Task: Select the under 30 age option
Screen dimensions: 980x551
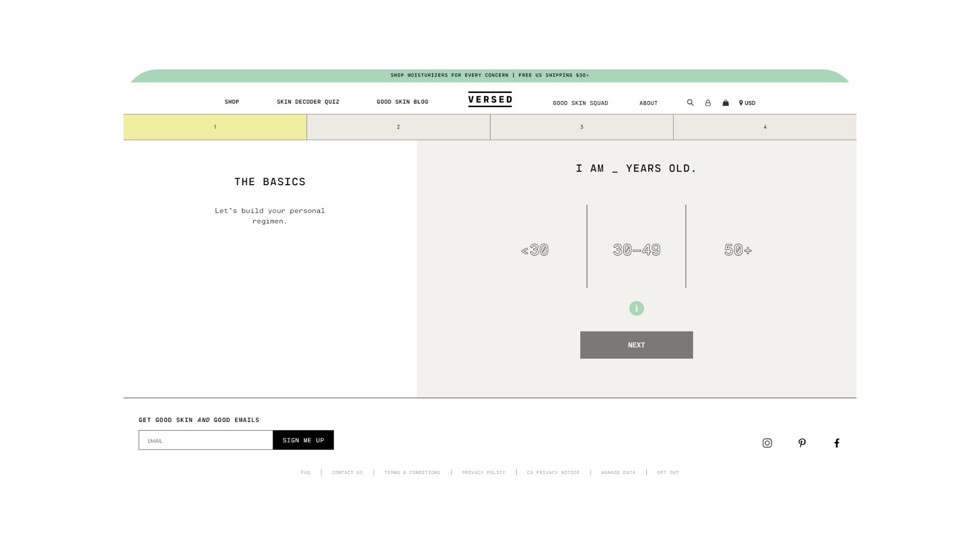Action: coord(534,250)
